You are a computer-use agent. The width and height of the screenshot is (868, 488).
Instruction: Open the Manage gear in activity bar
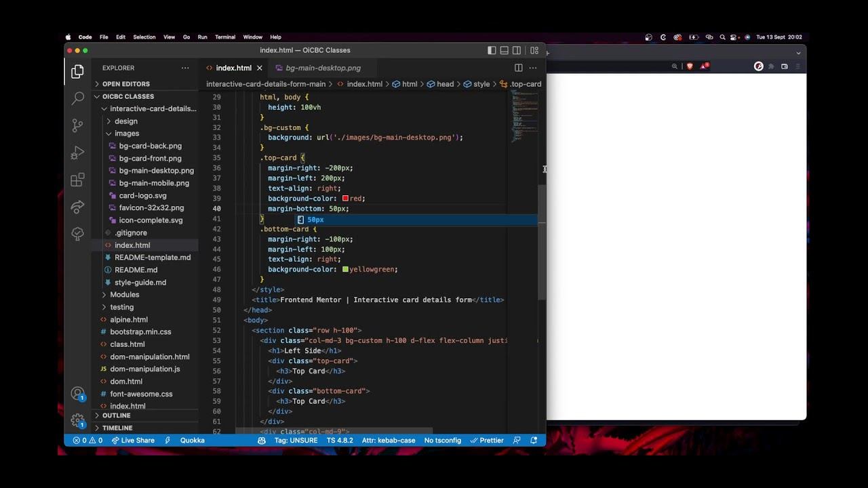pyautogui.click(x=77, y=421)
